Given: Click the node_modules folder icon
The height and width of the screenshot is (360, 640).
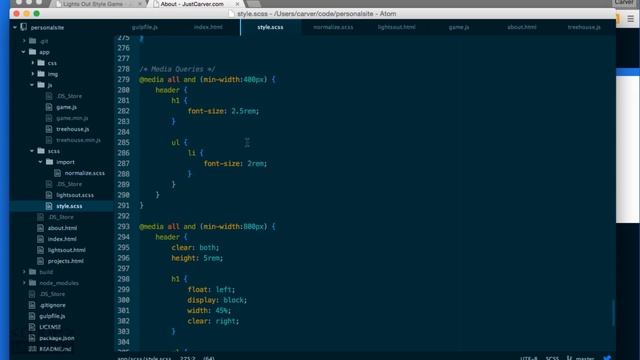Looking at the screenshot, I should pyautogui.click(x=33, y=283).
